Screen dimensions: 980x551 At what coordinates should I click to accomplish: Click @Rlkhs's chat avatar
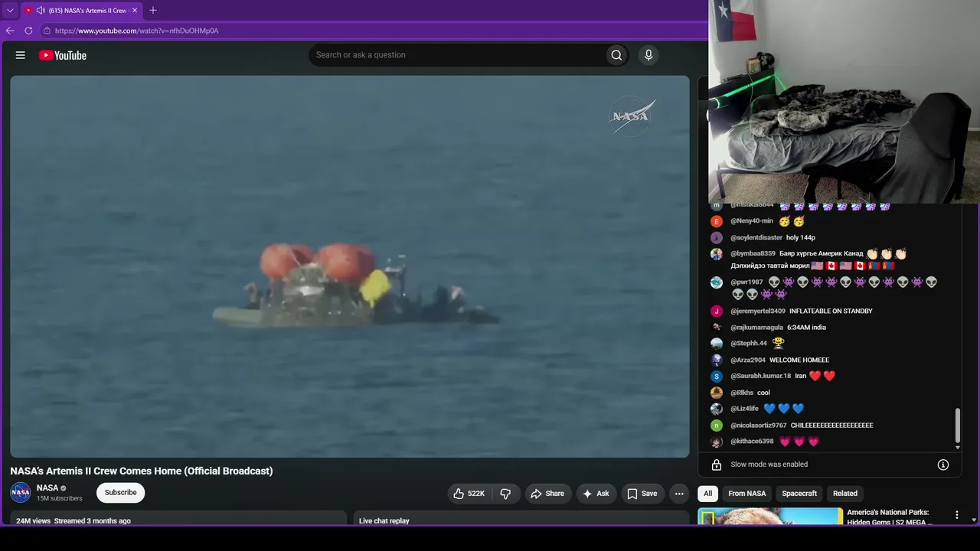[x=717, y=393]
